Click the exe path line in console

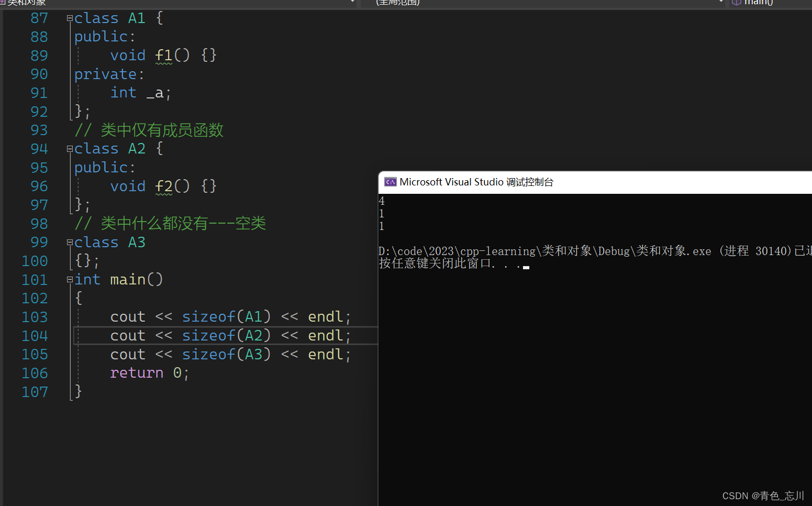[595, 251]
